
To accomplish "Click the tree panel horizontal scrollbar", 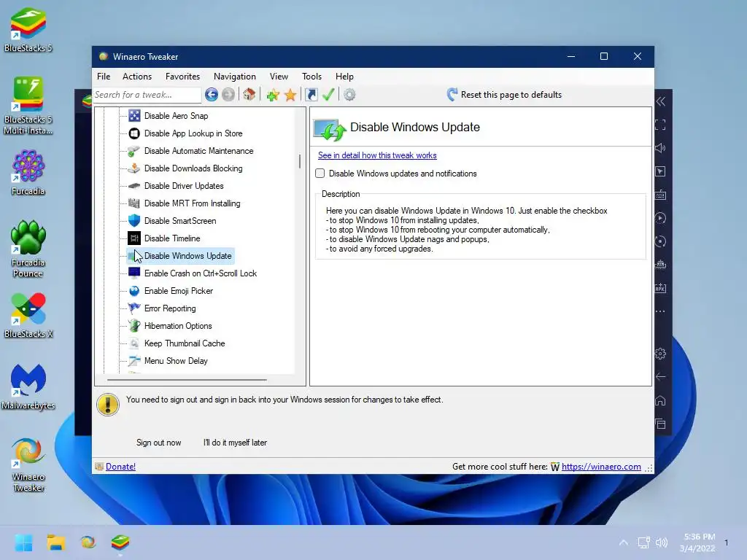I will pos(187,380).
